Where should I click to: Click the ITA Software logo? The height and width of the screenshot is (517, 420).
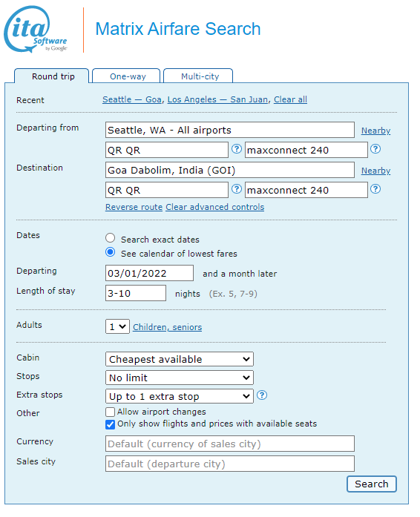[x=36, y=29]
